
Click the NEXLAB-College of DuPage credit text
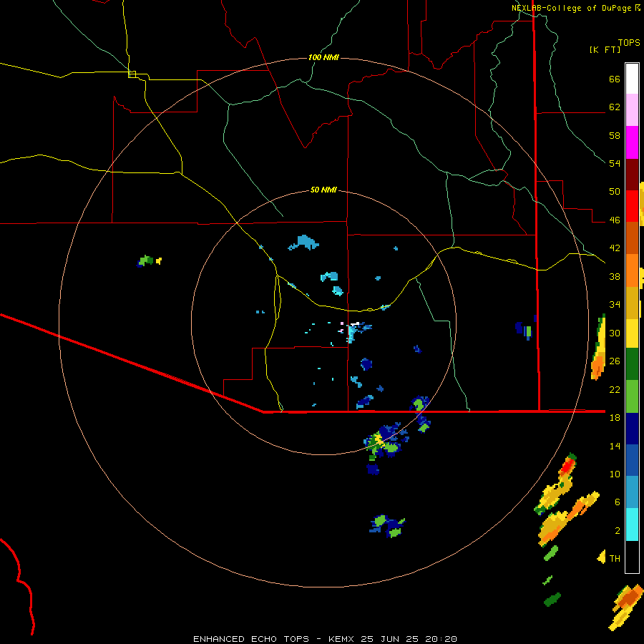[572, 8]
